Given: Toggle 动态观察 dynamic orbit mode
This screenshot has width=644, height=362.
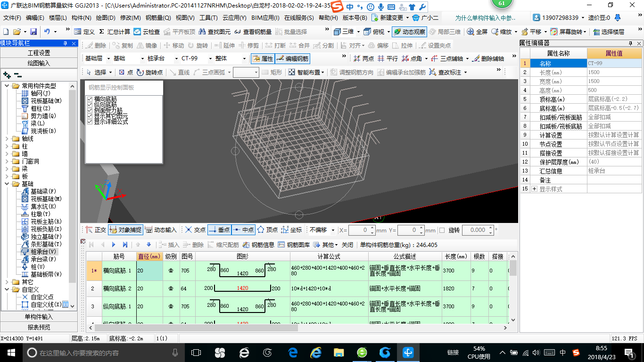Looking at the screenshot, I should pos(409,32).
